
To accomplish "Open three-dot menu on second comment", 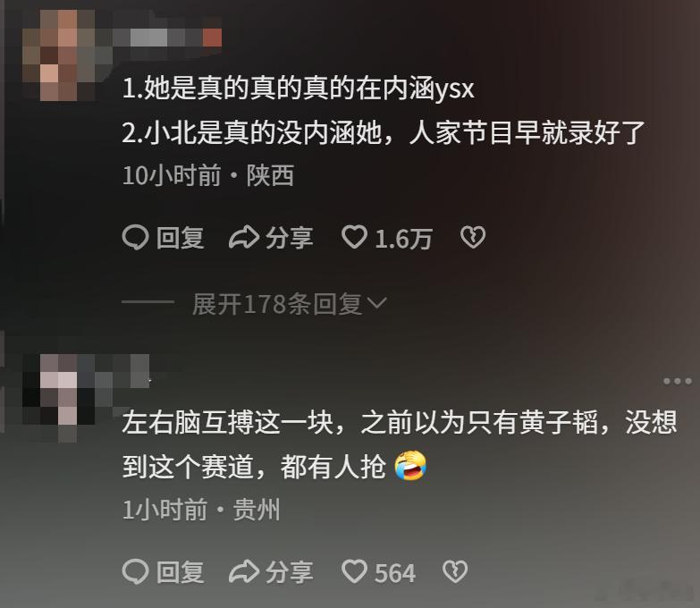I will coord(678,381).
